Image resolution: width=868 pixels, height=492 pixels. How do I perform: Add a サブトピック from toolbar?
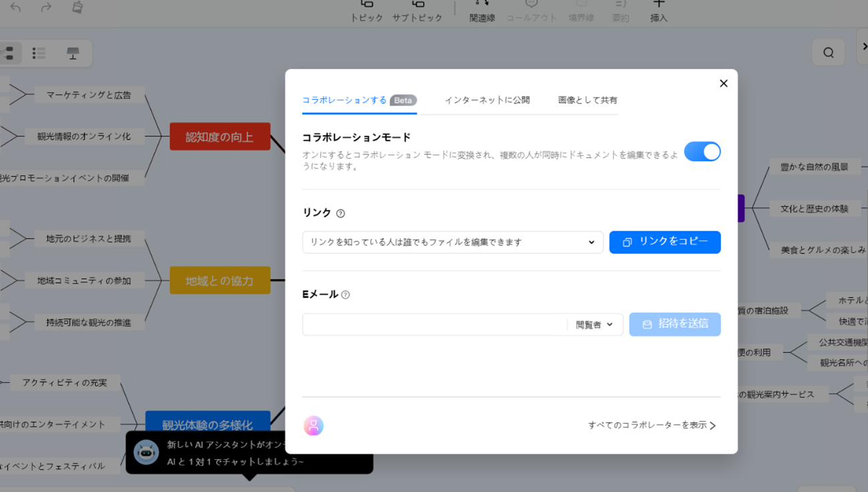(418, 11)
